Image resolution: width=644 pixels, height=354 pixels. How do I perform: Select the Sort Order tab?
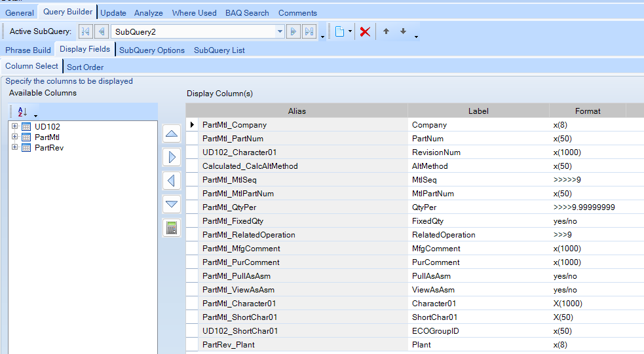85,67
